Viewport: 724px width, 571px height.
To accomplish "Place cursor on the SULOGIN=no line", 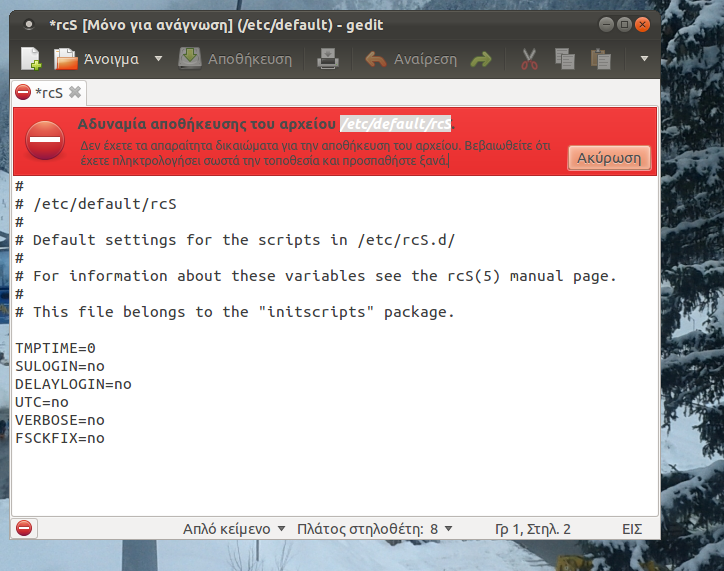I will click(60, 366).
